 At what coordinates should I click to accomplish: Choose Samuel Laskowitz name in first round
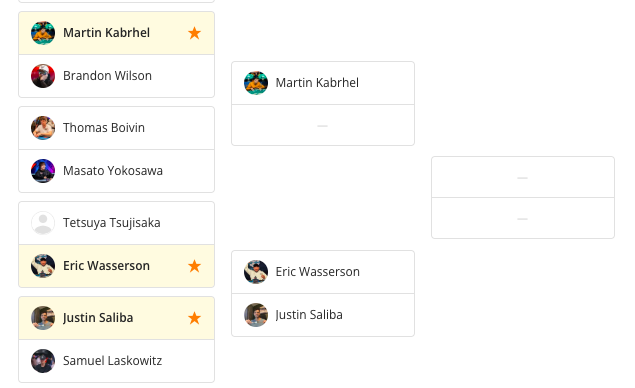pos(113,360)
